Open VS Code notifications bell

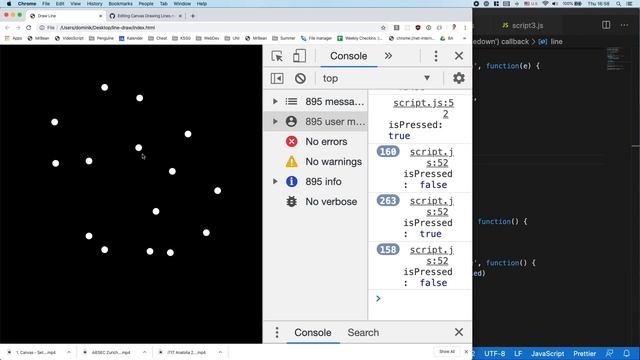(x=627, y=353)
